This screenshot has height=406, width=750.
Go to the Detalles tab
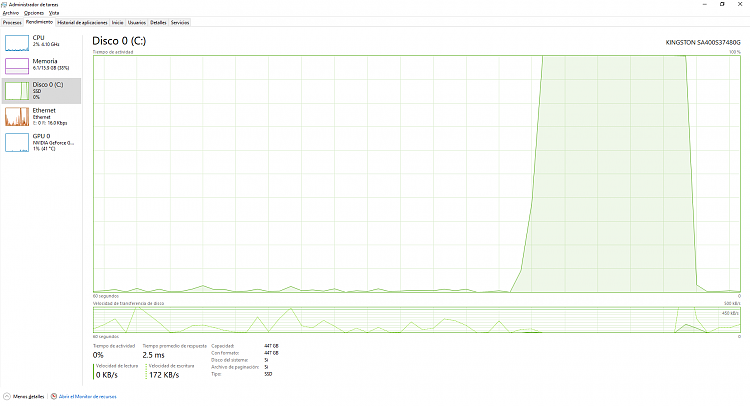pos(158,22)
